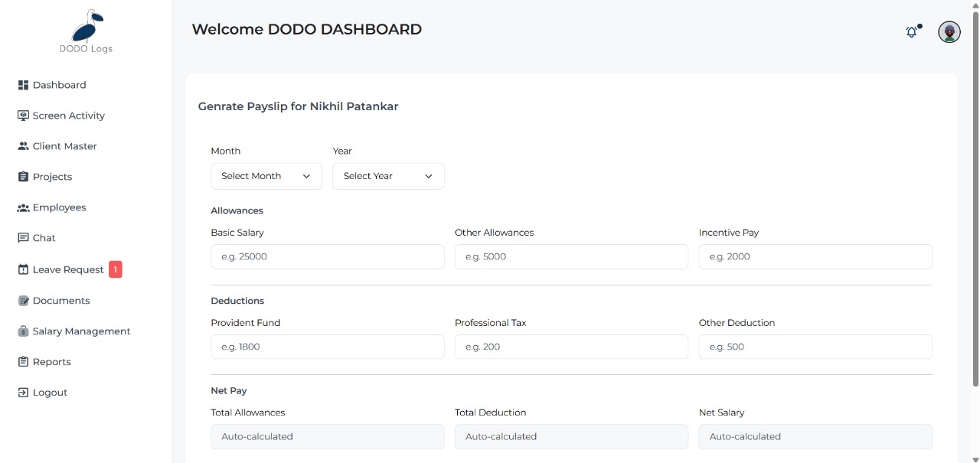This screenshot has height=463, width=980.
Task: Click the Provident Fund input field
Action: click(x=327, y=347)
